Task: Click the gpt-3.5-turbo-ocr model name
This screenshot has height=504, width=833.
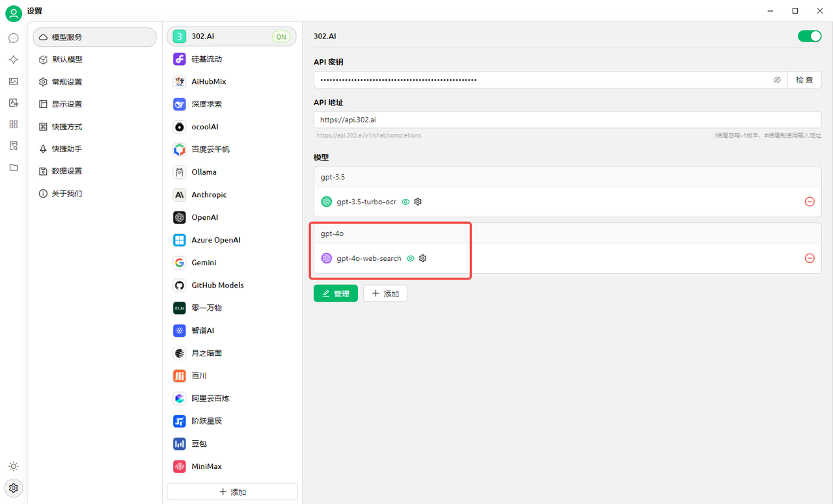Action: tap(366, 202)
